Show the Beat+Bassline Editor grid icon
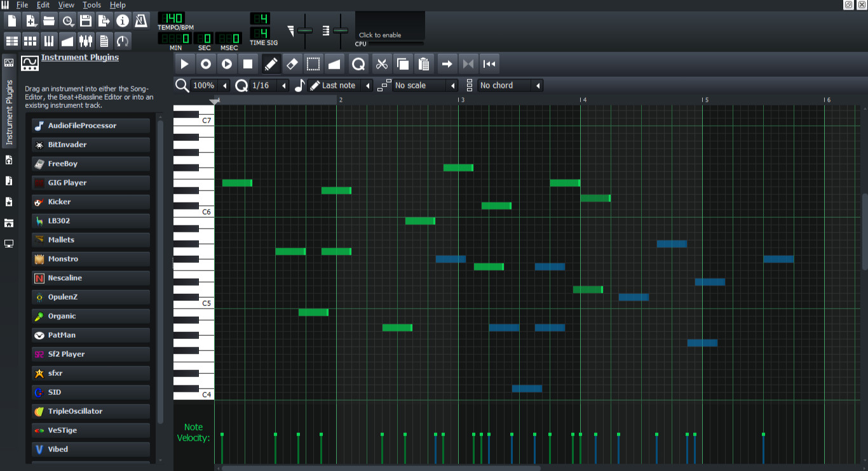Image resolution: width=868 pixels, height=471 pixels. pyautogui.click(x=31, y=41)
